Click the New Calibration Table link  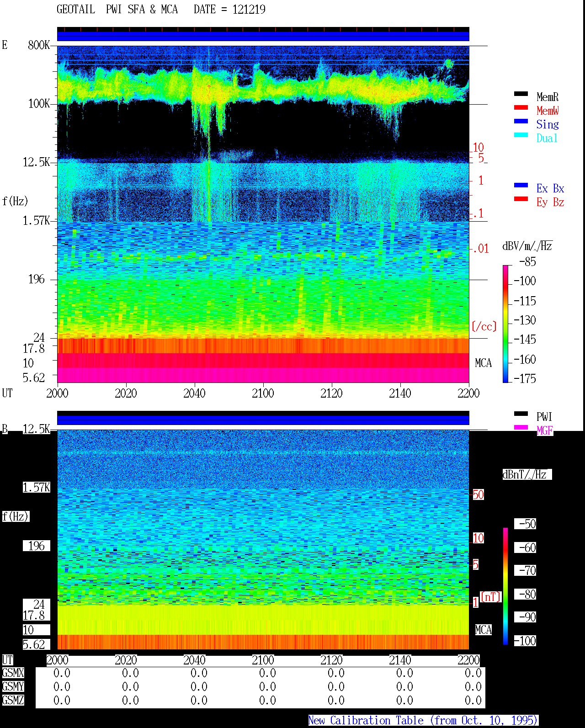point(423,721)
